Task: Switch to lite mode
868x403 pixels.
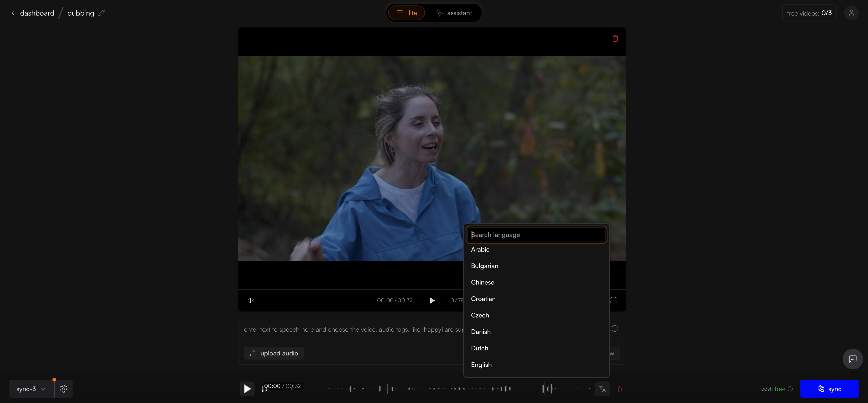Action: 406,13
